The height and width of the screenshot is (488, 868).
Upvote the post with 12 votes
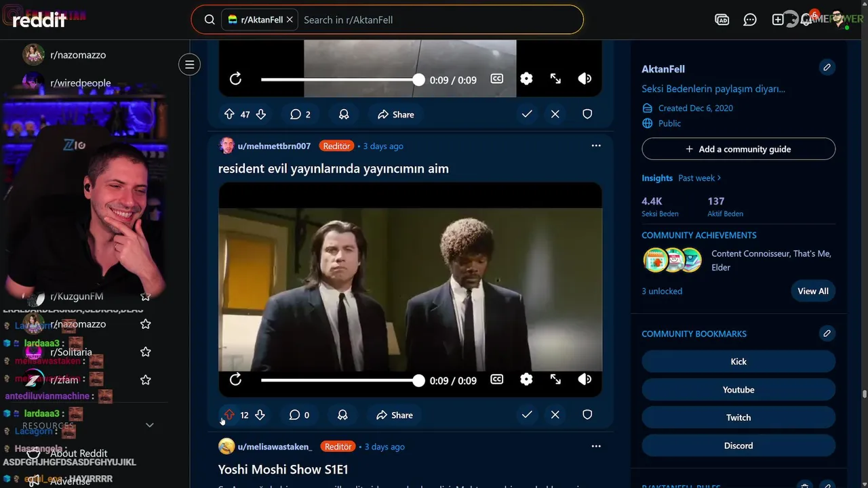229,415
